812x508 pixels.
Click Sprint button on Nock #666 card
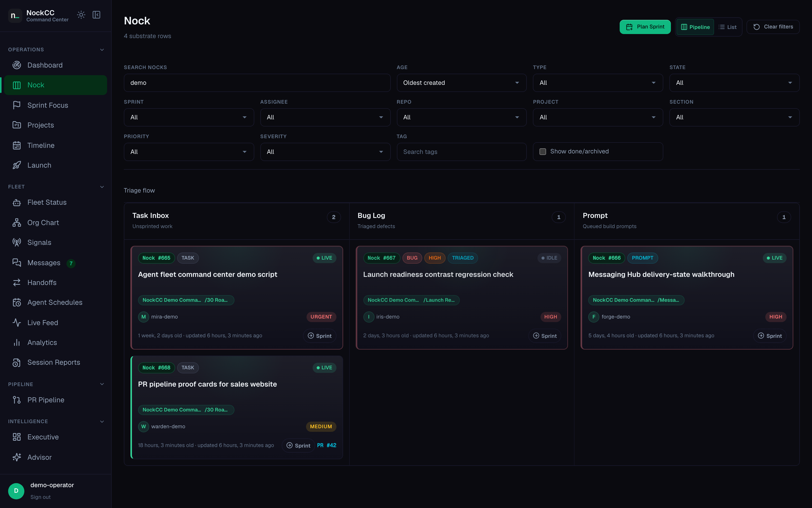[770, 336]
